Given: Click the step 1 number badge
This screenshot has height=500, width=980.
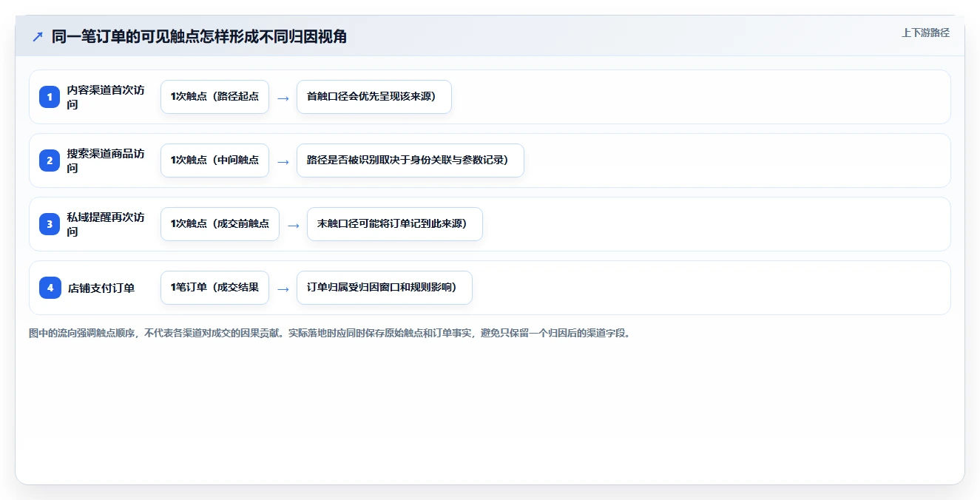Looking at the screenshot, I should 50,97.
